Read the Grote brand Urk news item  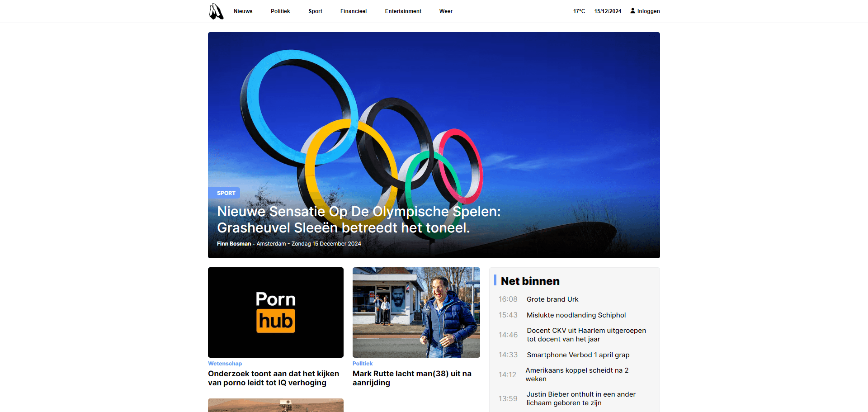tap(552, 299)
